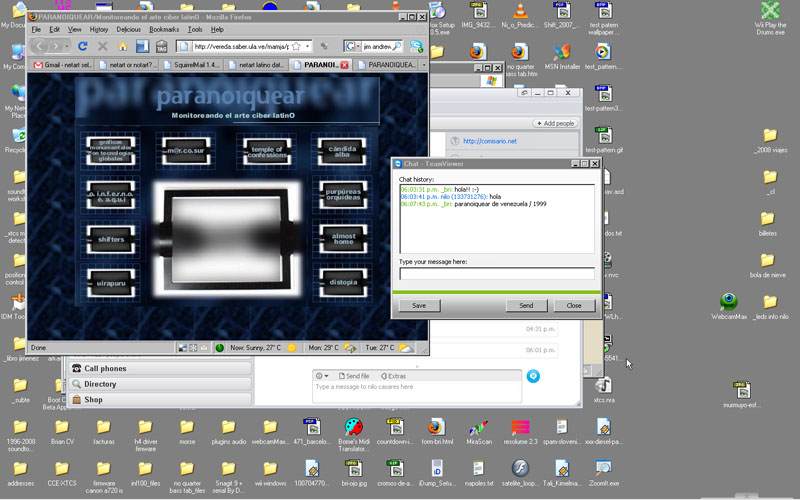
Task: Click the Skype message text field
Action: point(416,392)
